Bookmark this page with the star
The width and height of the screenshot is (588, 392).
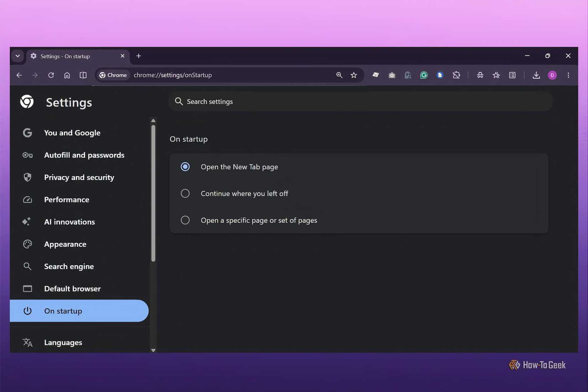(x=354, y=75)
